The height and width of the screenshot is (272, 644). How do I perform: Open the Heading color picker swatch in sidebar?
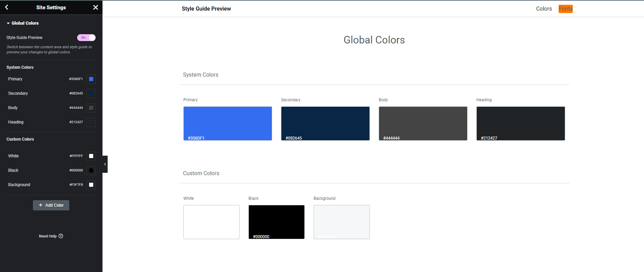pos(91,122)
